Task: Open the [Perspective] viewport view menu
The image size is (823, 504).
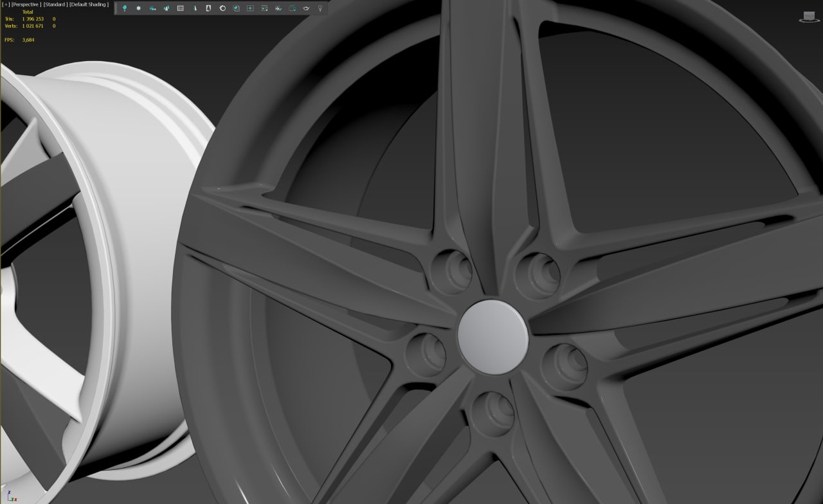Action: click(x=26, y=4)
